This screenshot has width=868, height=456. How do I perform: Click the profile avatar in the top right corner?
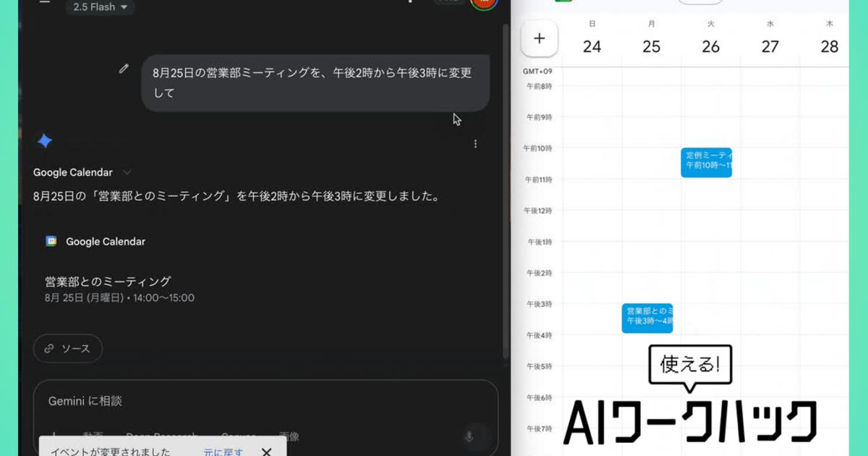(x=484, y=3)
